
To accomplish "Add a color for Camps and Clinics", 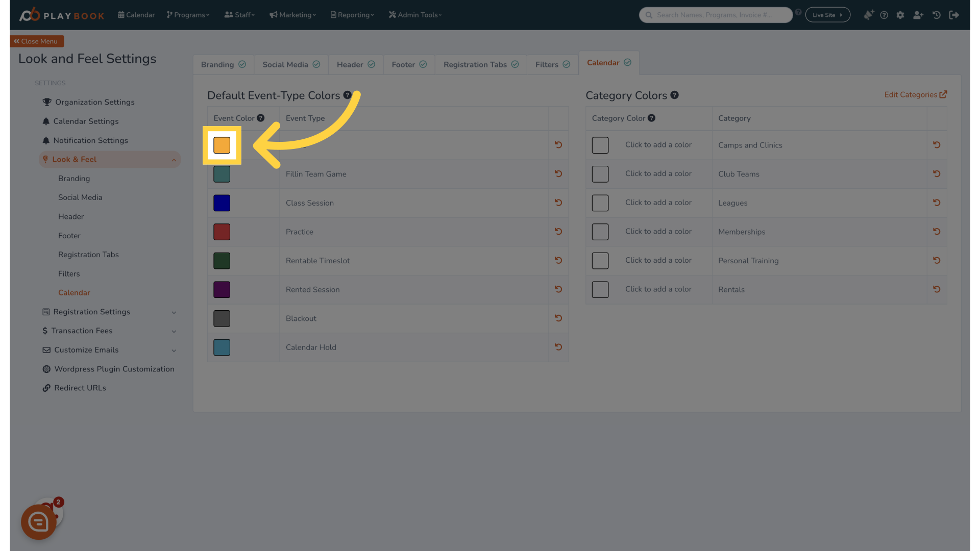I will (600, 145).
